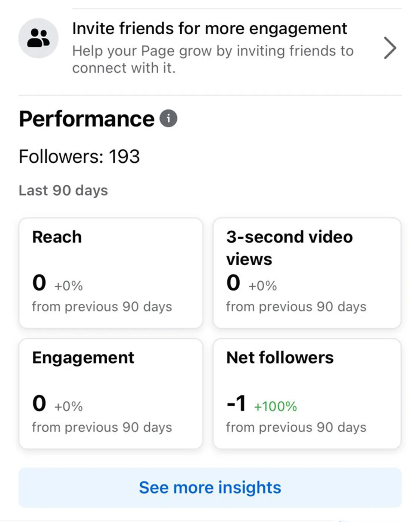The image size is (420, 522).
Task: Tap the Reach value of 0
Action: pyautogui.click(x=39, y=282)
